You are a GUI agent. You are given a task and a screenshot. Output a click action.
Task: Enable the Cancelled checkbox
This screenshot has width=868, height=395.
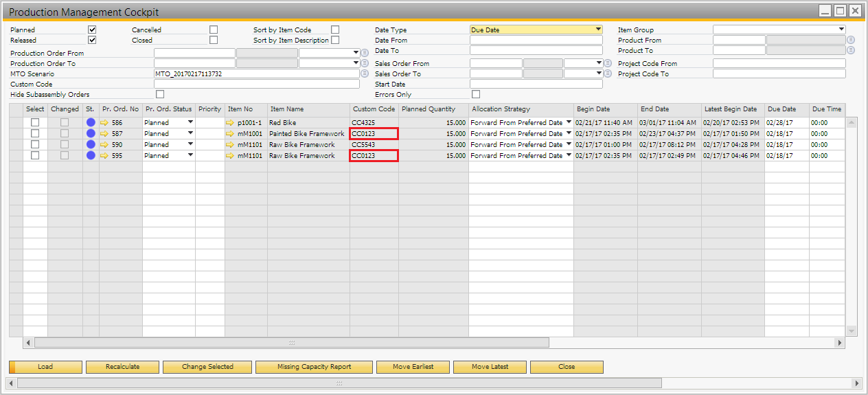coord(214,30)
